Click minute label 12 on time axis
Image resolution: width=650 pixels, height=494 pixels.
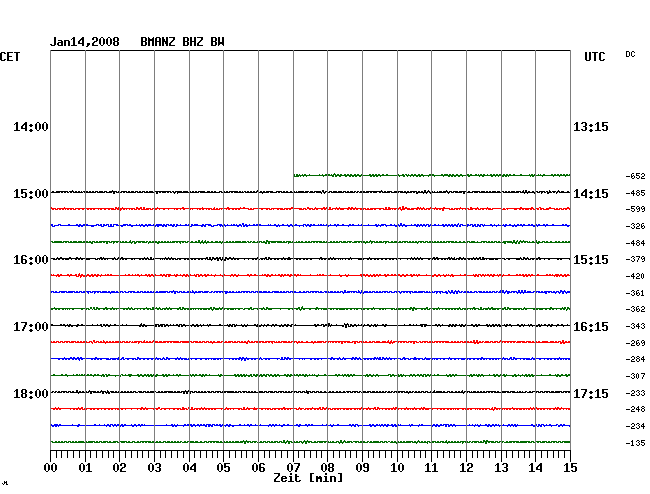466,468
